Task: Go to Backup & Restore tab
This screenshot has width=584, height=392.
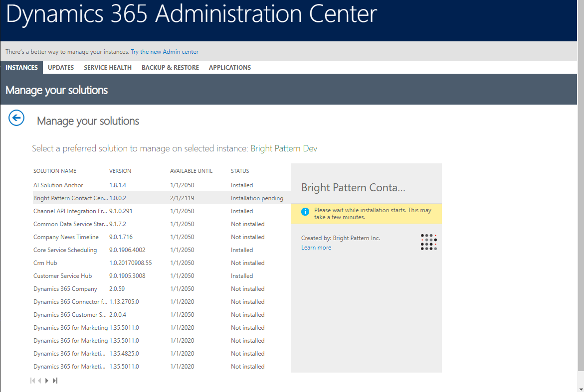Action: pyautogui.click(x=170, y=67)
